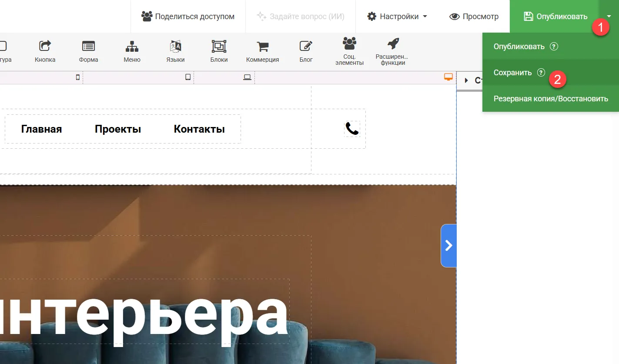Click the blue side panel arrow handle
619x364 pixels.
(448, 246)
